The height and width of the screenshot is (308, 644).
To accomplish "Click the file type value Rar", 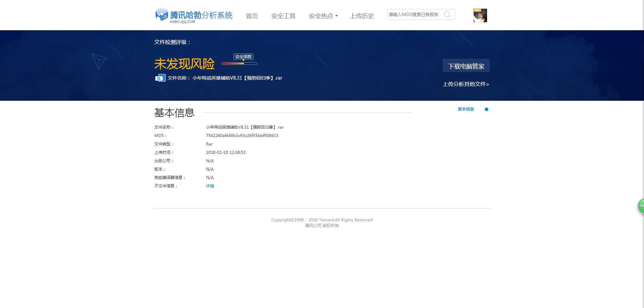I will pos(209,144).
